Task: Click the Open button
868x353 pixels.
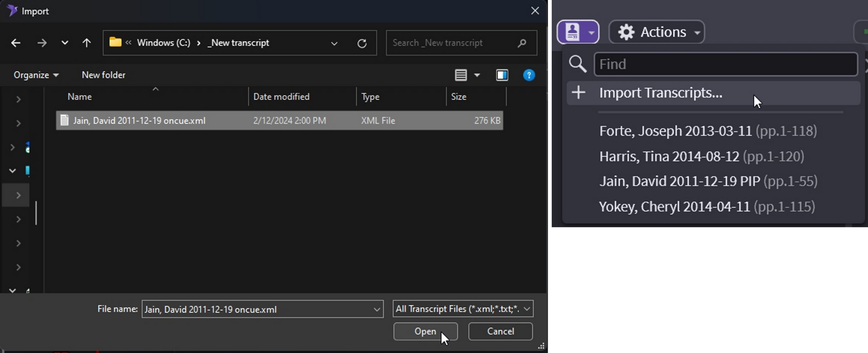Action: [425, 331]
